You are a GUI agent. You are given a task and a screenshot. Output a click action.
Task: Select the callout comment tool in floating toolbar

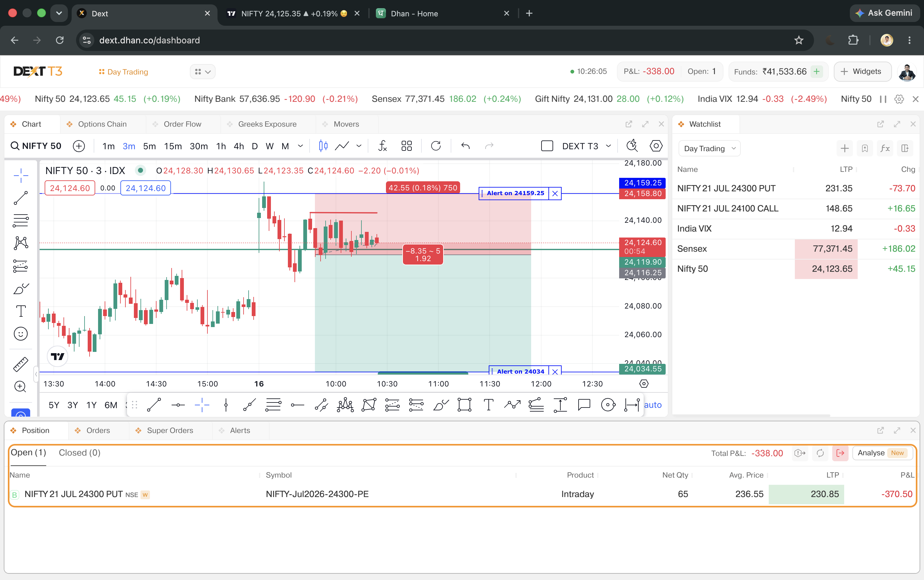tap(584, 405)
